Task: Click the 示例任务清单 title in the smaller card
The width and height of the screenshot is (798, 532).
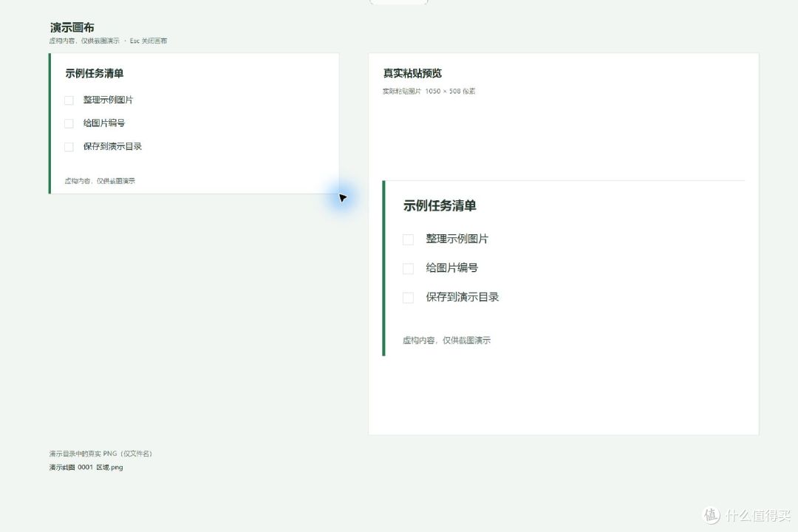Action: click(94, 73)
